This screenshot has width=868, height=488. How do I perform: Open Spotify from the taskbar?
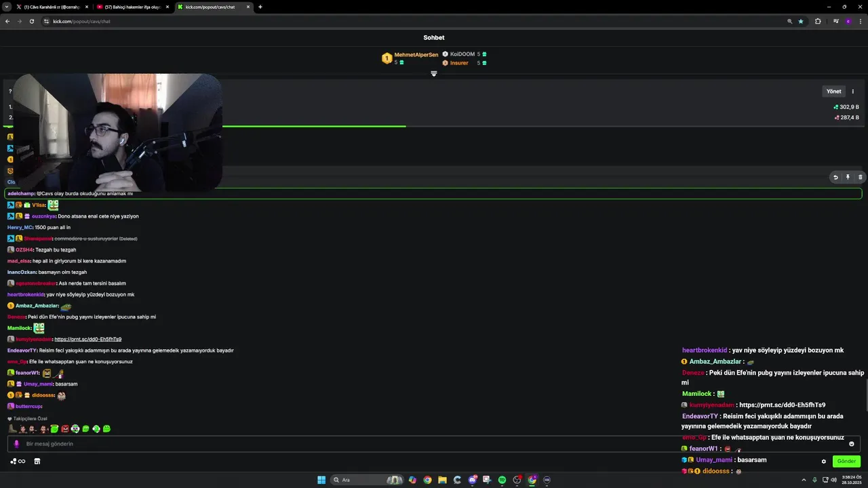502,480
